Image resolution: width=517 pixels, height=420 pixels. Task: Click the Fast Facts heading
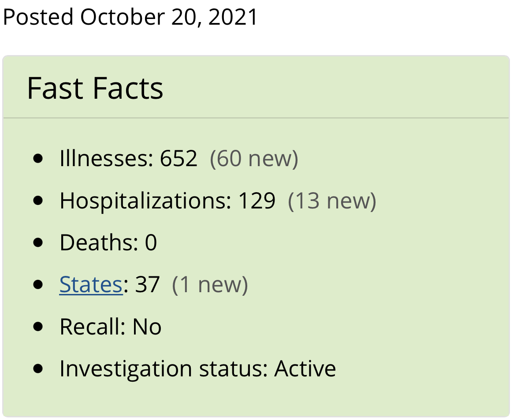[x=95, y=88]
